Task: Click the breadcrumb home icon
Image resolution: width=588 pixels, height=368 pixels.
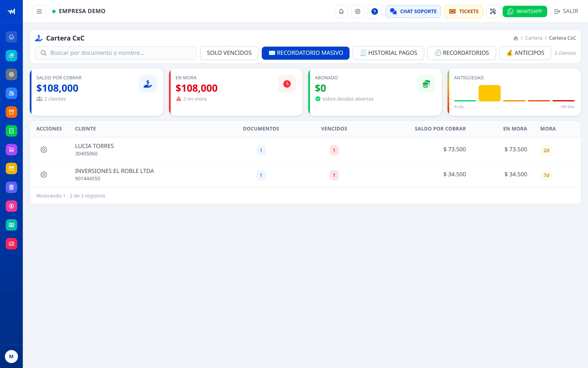Action: pos(516,38)
